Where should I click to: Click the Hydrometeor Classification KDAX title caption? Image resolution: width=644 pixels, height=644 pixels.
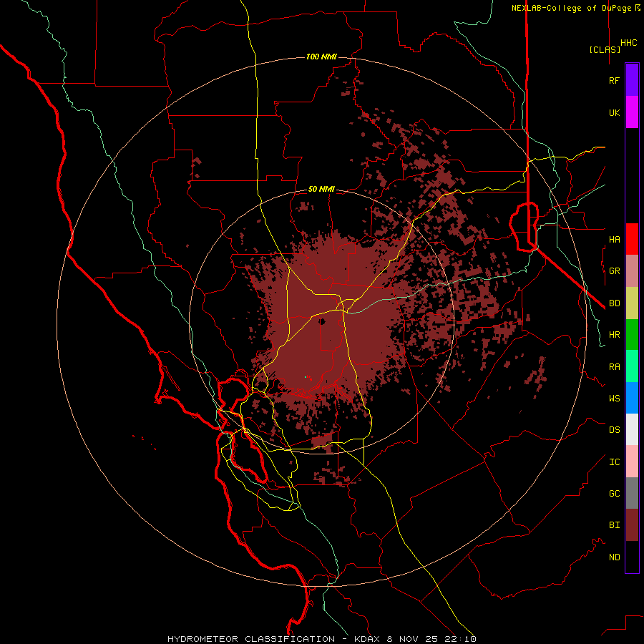click(x=322, y=639)
